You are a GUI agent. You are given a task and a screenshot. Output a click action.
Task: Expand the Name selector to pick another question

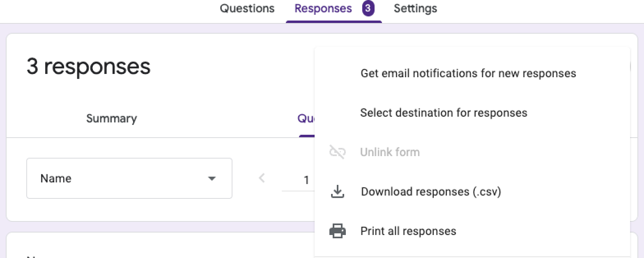tap(129, 178)
